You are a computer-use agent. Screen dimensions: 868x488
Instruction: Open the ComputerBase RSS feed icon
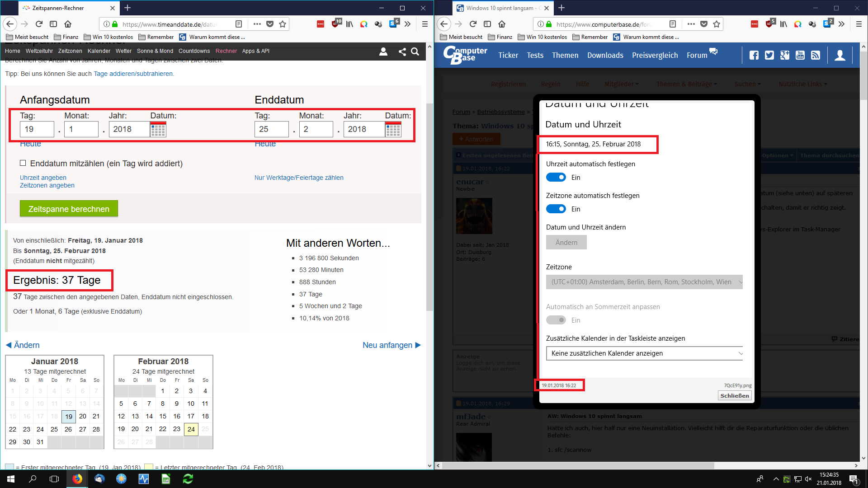(x=816, y=55)
